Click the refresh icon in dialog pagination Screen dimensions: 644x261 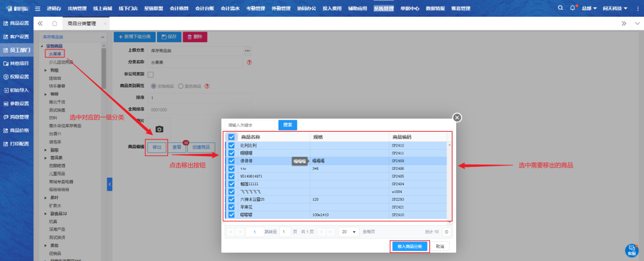447,231
